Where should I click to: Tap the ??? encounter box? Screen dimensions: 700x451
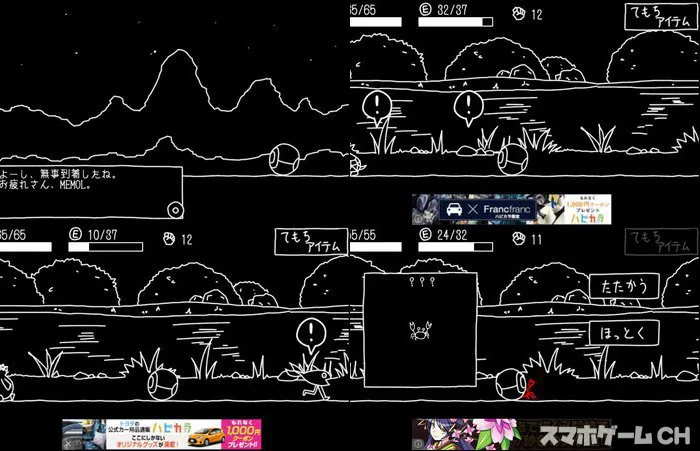coord(421,330)
